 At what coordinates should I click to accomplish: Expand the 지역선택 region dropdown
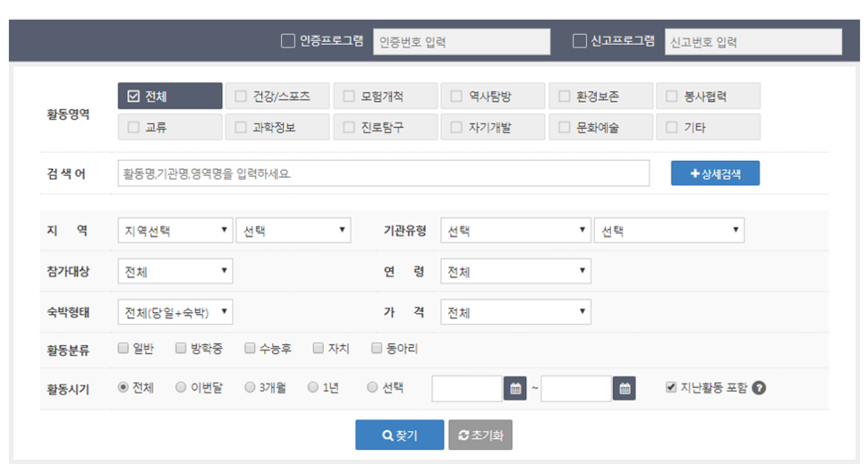(x=174, y=231)
